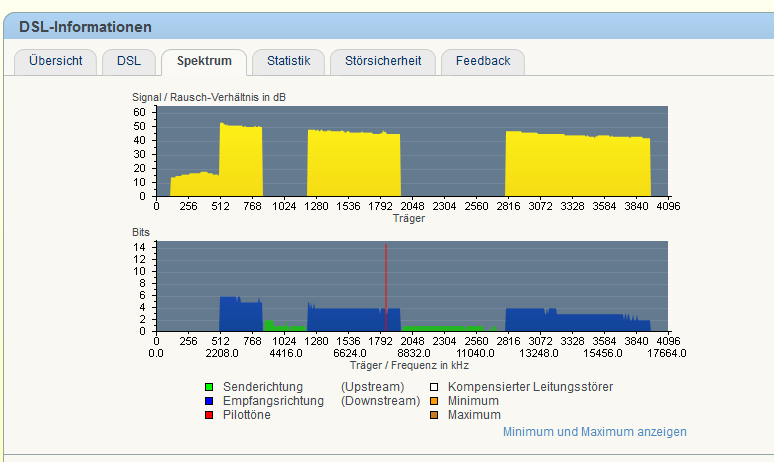
Task: Click the (Upstream) legend text
Action: click(372, 387)
